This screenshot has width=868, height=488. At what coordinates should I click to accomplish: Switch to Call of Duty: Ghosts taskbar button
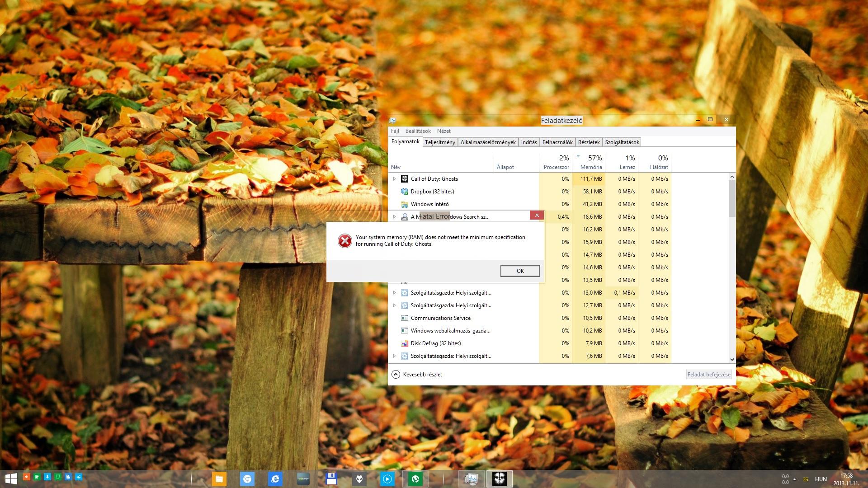point(500,479)
